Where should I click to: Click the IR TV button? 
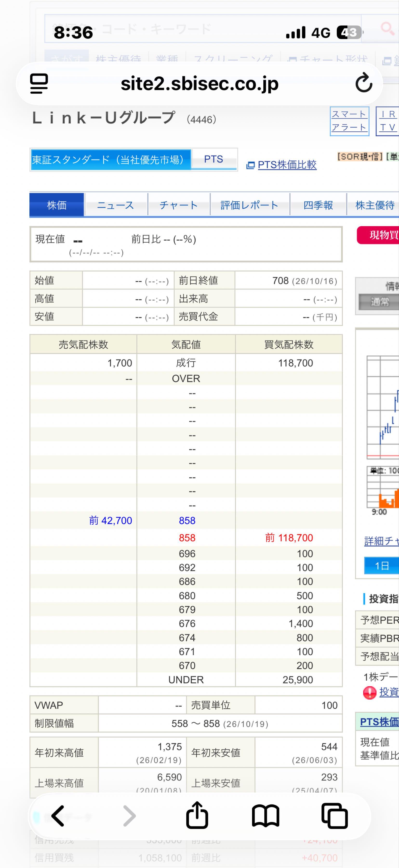pos(387,121)
